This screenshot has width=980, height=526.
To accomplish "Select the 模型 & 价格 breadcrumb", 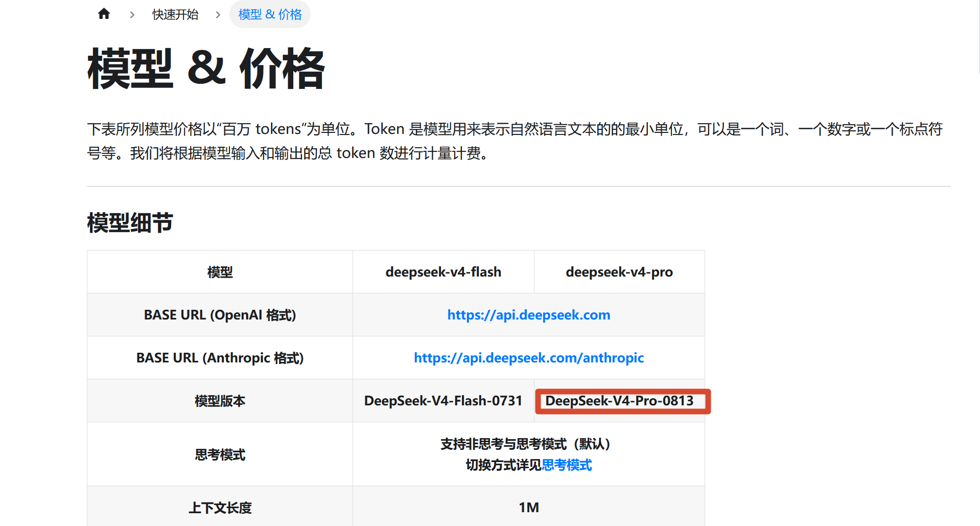I will [270, 14].
